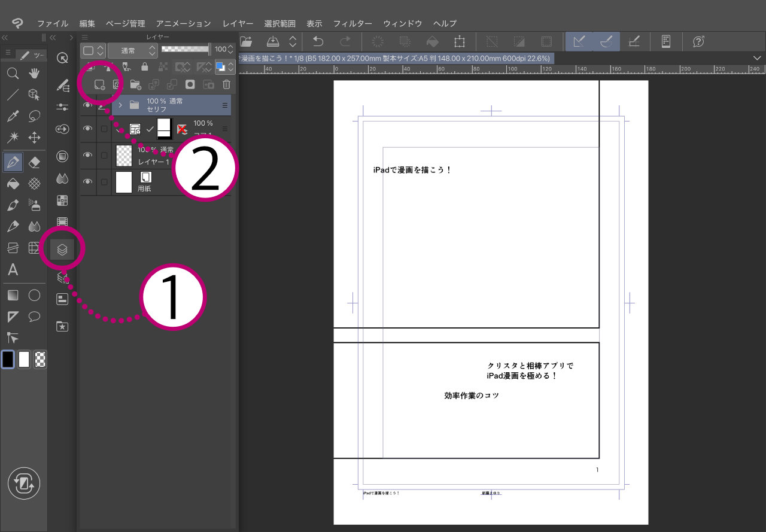Screen dimensions: 766x532
Task: Open the ページ管理 menu
Action: click(x=126, y=23)
